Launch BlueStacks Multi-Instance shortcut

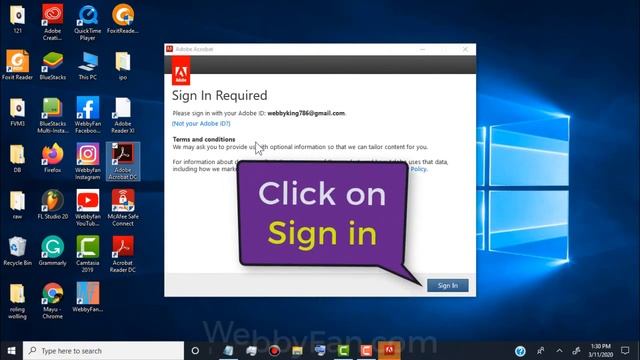pyautogui.click(x=52, y=115)
